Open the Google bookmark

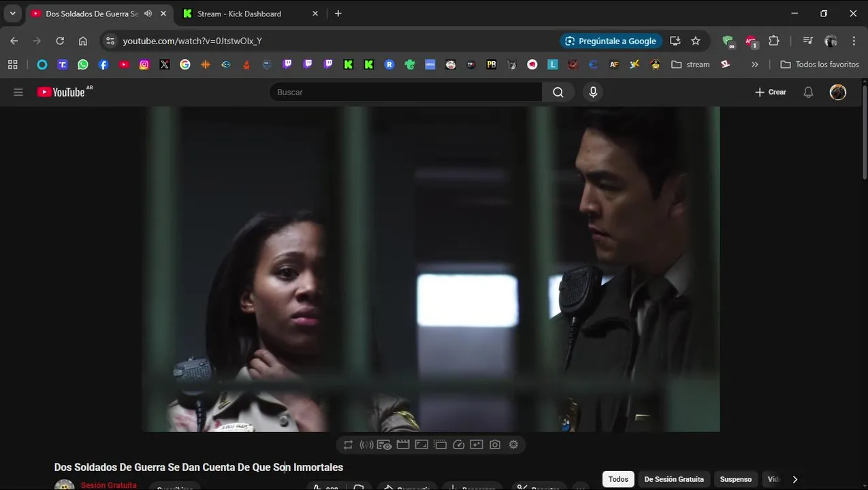coord(185,65)
